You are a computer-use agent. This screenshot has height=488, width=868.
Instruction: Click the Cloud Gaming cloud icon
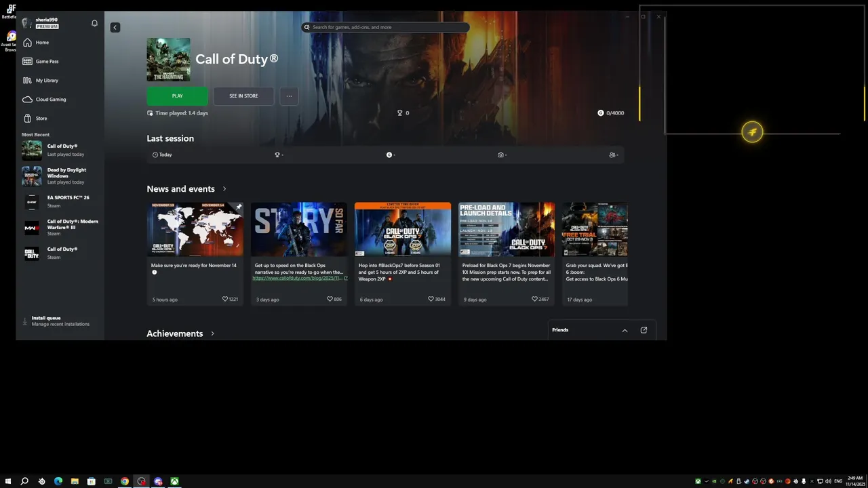(x=27, y=99)
